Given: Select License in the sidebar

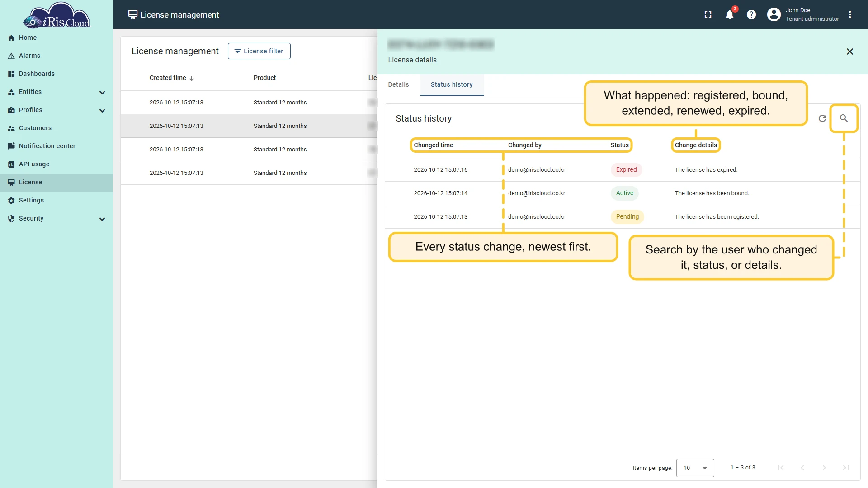Looking at the screenshot, I should (x=57, y=182).
